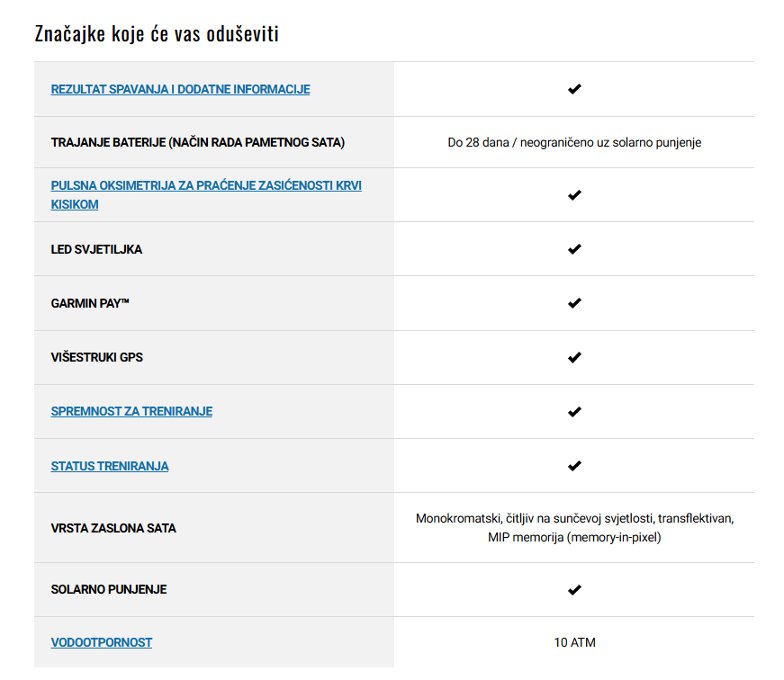Click the Monokromatski display type description
The height and width of the screenshot is (680, 784).
tap(574, 528)
